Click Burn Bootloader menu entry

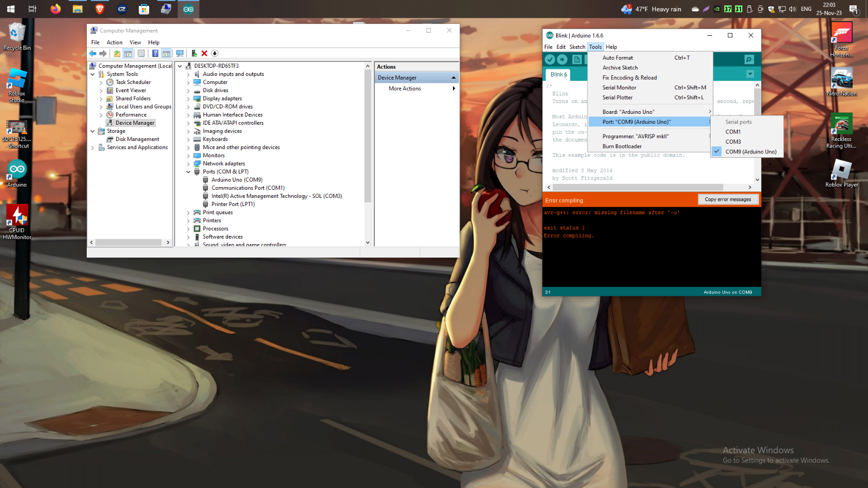(650, 146)
